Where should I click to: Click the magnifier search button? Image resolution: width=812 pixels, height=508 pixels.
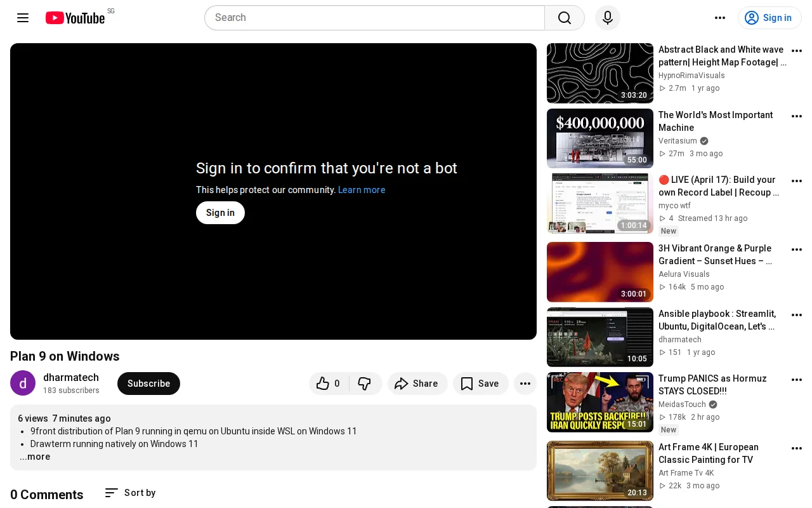[565, 18]
